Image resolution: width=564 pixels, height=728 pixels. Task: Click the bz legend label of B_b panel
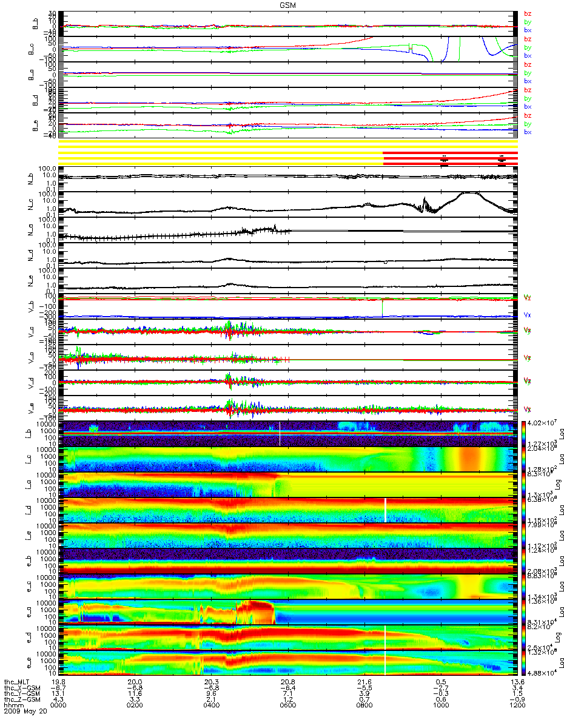[528, 13]
